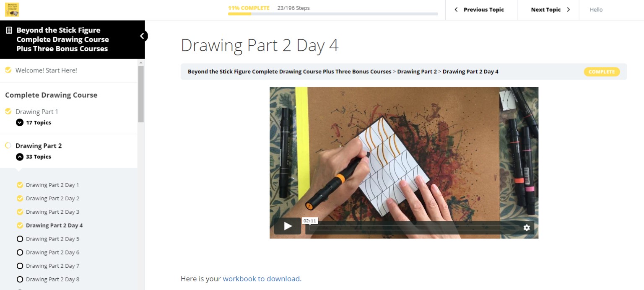Click the Drawing Part 2 Day 5 circle
This screenshot has height=290, width=644.
pyautogui.click(x=20, y=239)
